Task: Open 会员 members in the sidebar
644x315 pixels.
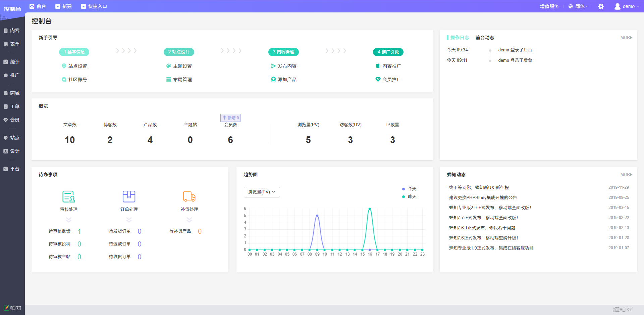Action: (12, 120)
